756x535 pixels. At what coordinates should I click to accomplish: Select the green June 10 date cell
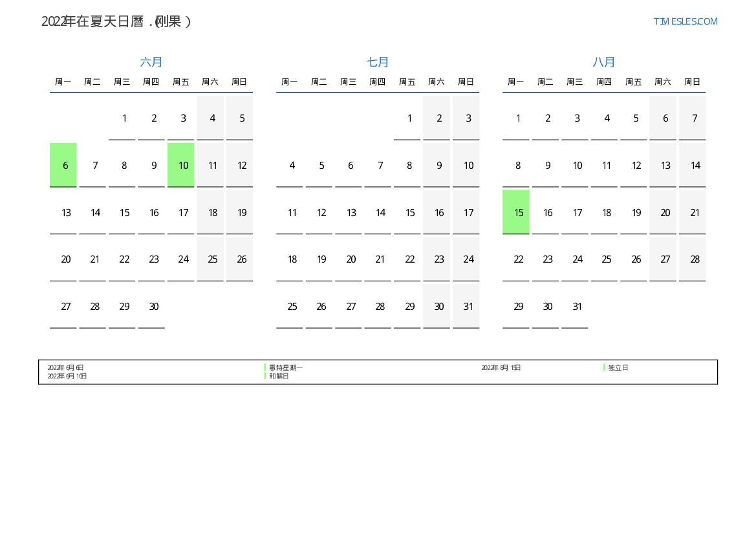click(x=181, y=165)
